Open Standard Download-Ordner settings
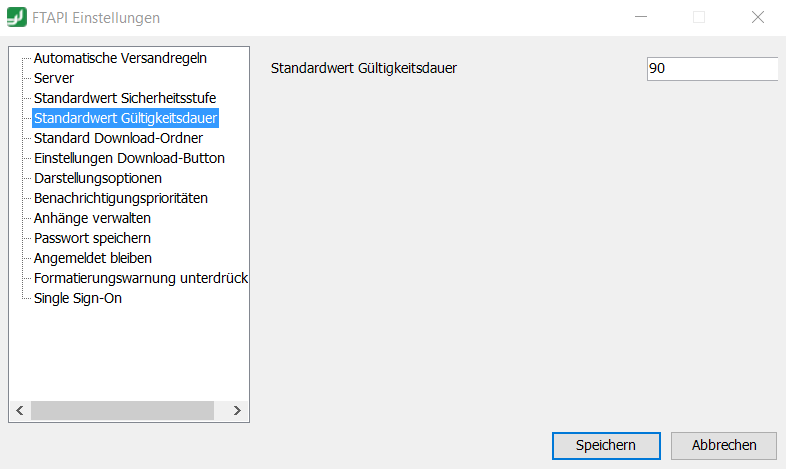 coord(118,138)
